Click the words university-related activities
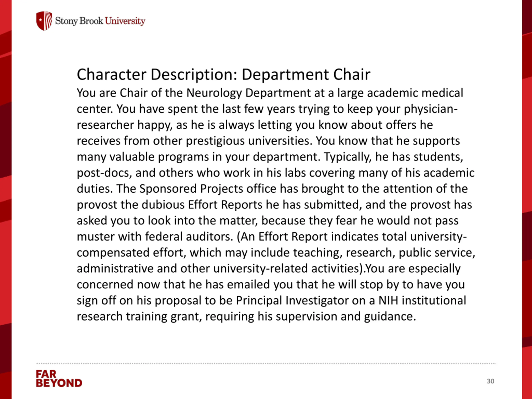 click(x=289, y=268)
